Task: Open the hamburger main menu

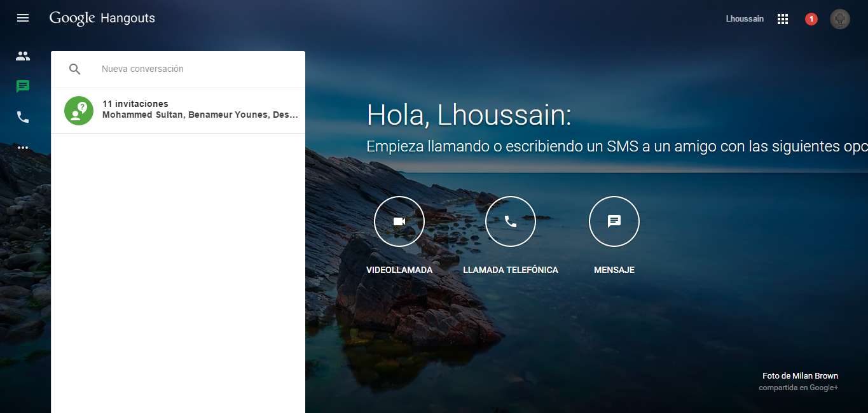Action: point(23,18)
